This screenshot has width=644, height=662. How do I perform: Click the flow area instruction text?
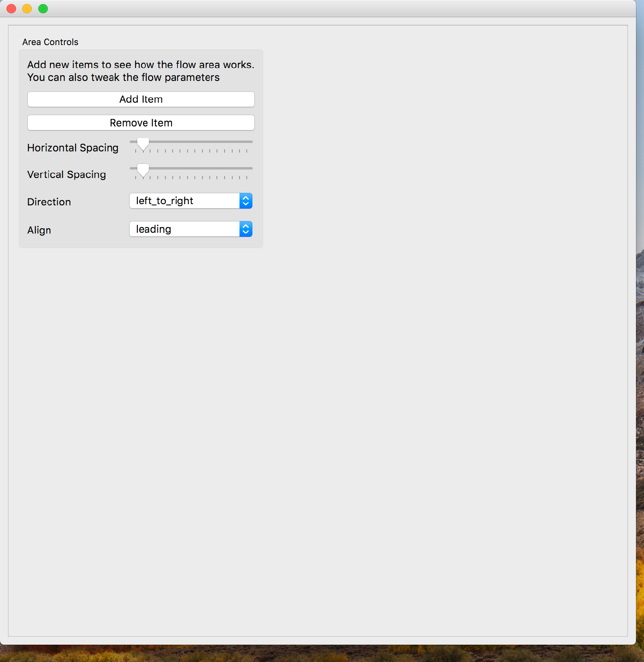point(140,71)
